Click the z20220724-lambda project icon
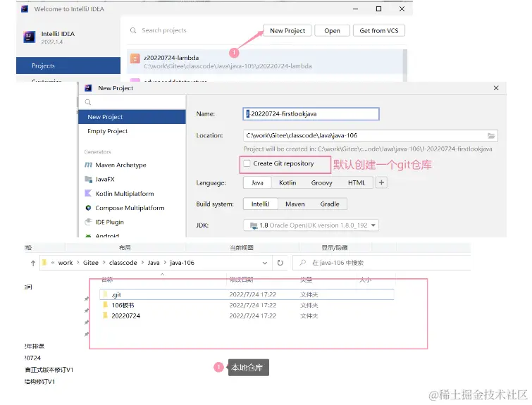The height and width of the screenshot is (405, 532). pos(135,58)
